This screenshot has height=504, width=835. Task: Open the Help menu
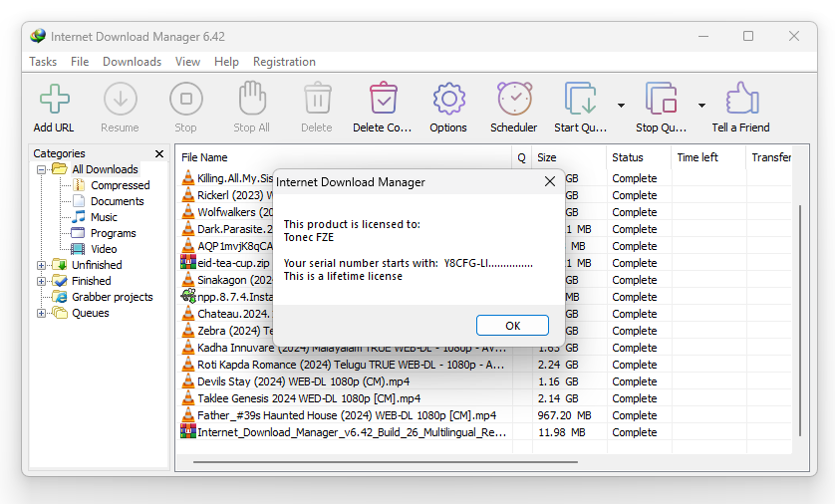(x=226, y=62)
